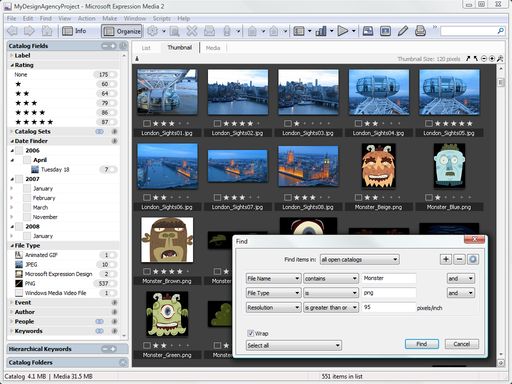
Task: Decrease thumbnail size with minus icon
Action: tap(484, 59)
